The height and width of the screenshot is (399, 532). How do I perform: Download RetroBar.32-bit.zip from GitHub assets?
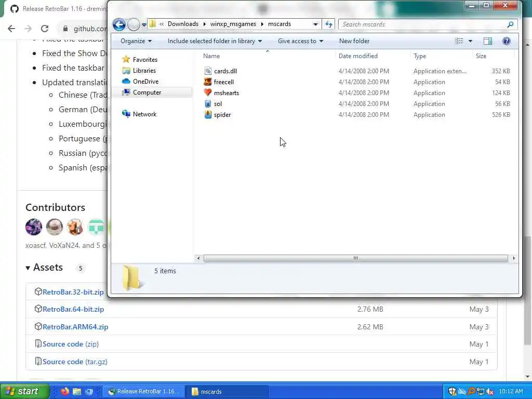[73, 292]
